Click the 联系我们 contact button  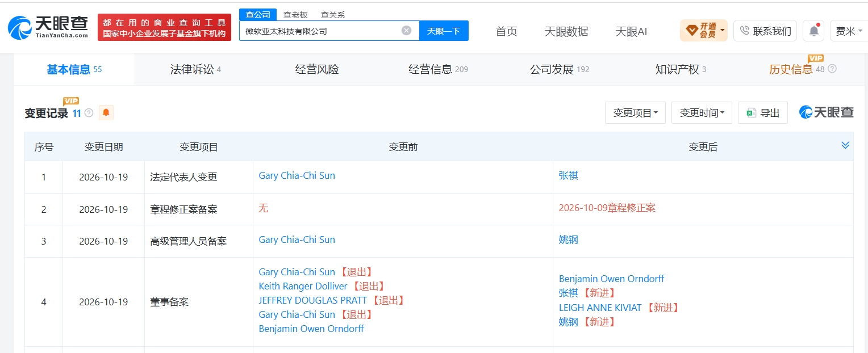[x=765, y=31]
